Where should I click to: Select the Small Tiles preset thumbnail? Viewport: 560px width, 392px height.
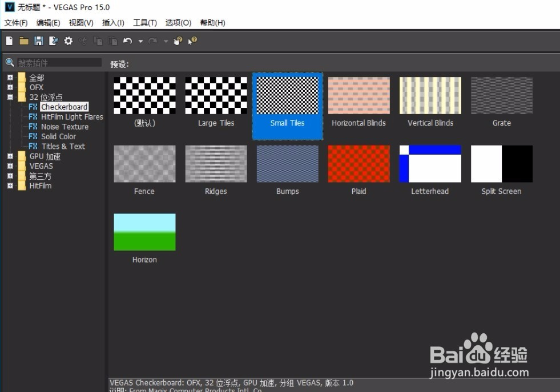(288, 96)
